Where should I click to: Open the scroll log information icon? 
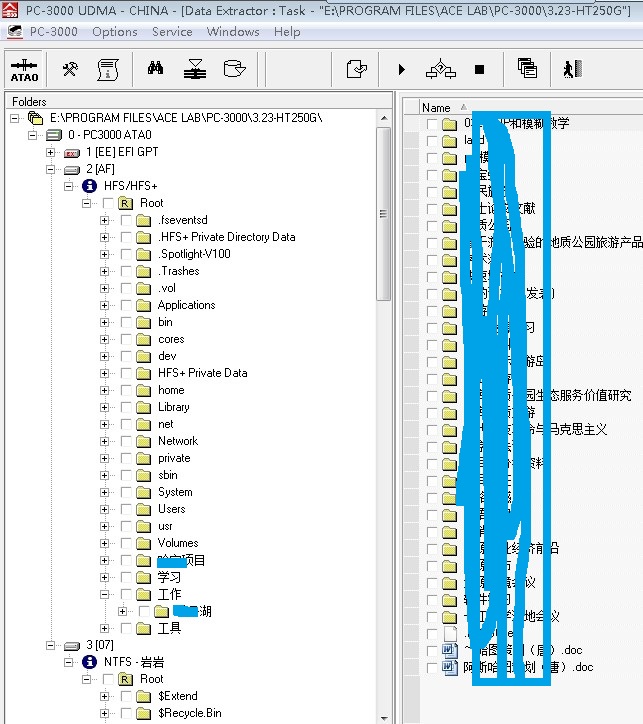108,70
